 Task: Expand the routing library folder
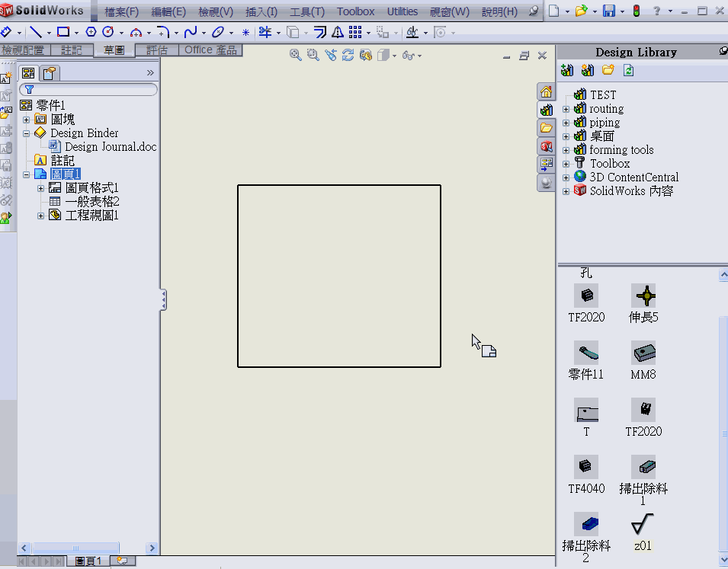(x=566, y=110)
